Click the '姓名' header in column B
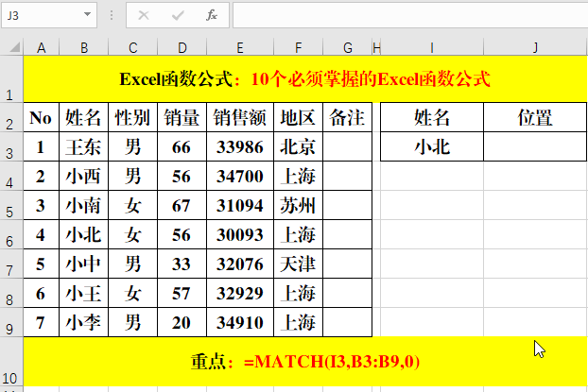Viewport: 588px width, 392px height. (83, 117)
